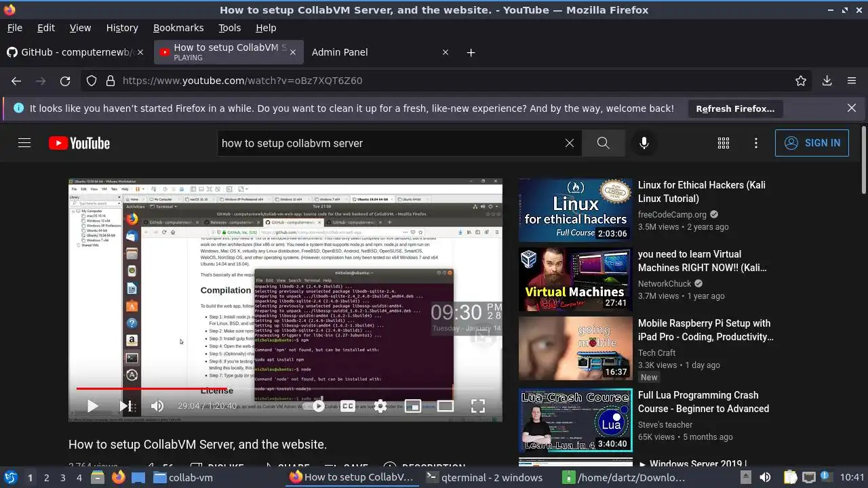Mute the video player volume
Viewport: 868px width, 488px height.
[157, 406]
